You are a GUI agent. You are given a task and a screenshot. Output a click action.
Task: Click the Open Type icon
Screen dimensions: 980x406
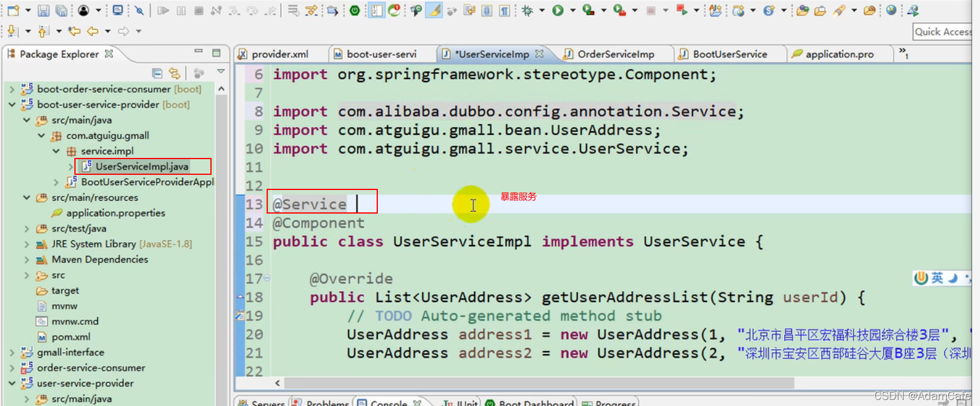click(802, 10)
